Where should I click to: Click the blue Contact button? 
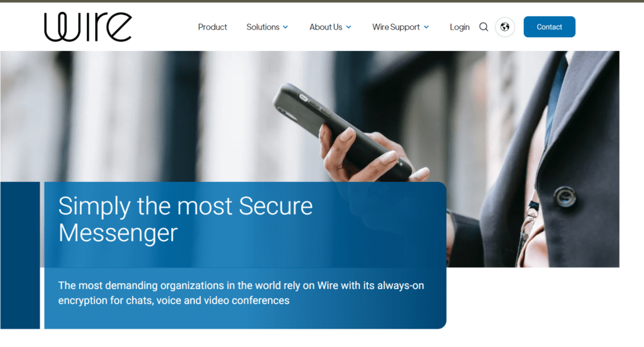(x=549, y=26)
